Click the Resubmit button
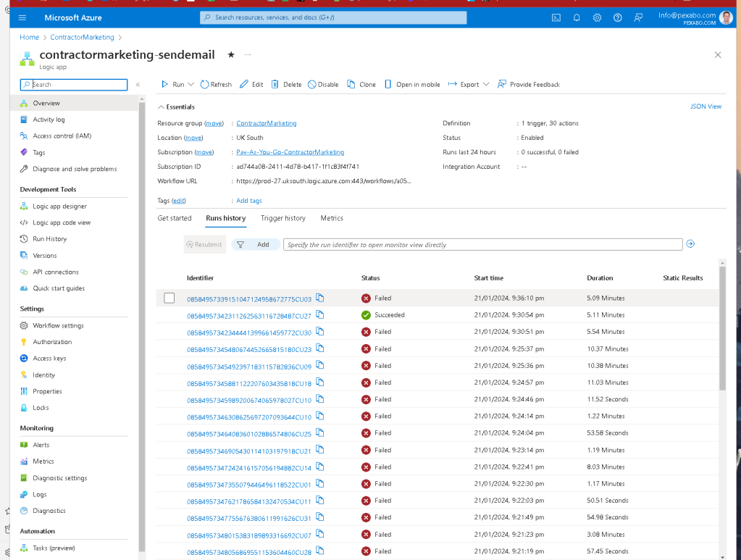Viewport: 741px width, 560px height. [x=204, y=244]
